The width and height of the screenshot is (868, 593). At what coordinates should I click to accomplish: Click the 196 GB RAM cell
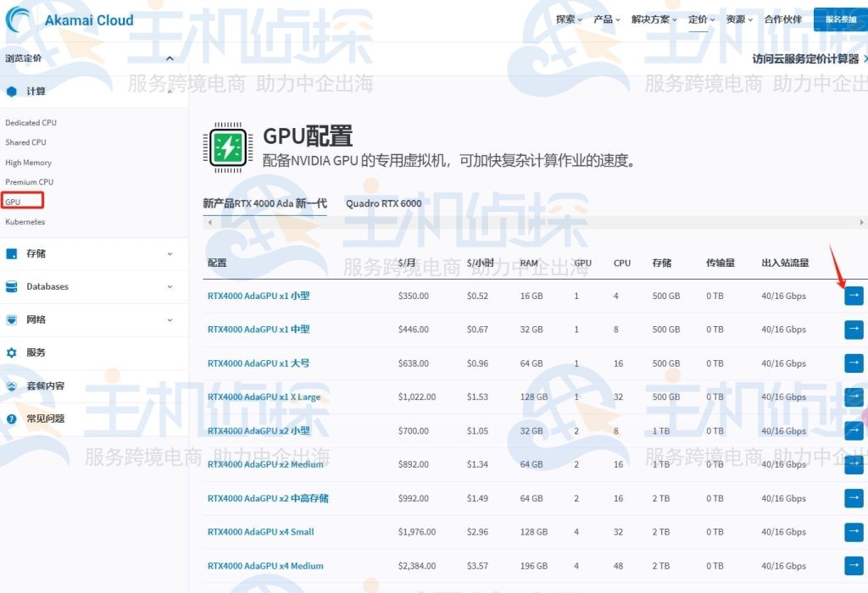534,566
